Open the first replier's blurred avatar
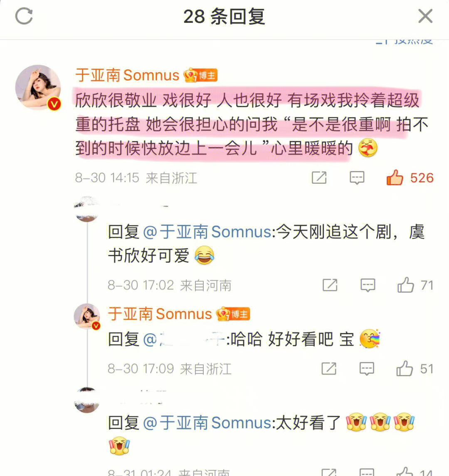The width and height of the screenshot is (449, 476). tap(87, 209)
